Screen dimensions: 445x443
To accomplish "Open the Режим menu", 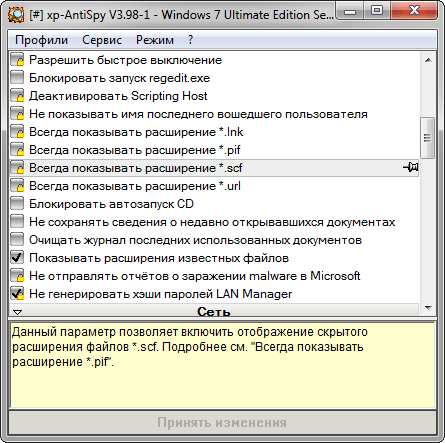I will [x=155, y=40].
